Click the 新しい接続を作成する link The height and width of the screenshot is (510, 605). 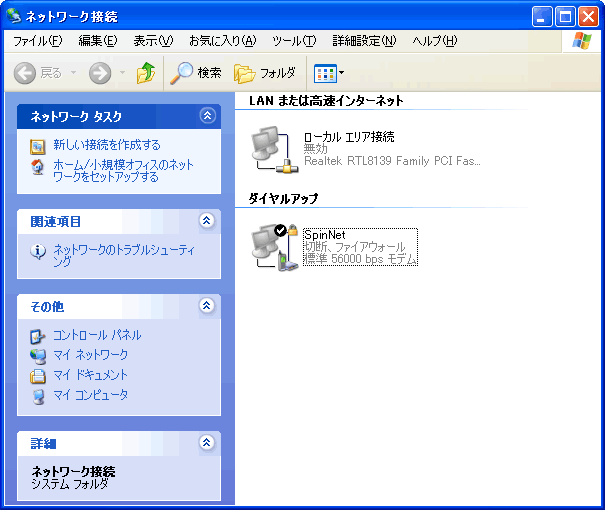(x=106, y=145)
